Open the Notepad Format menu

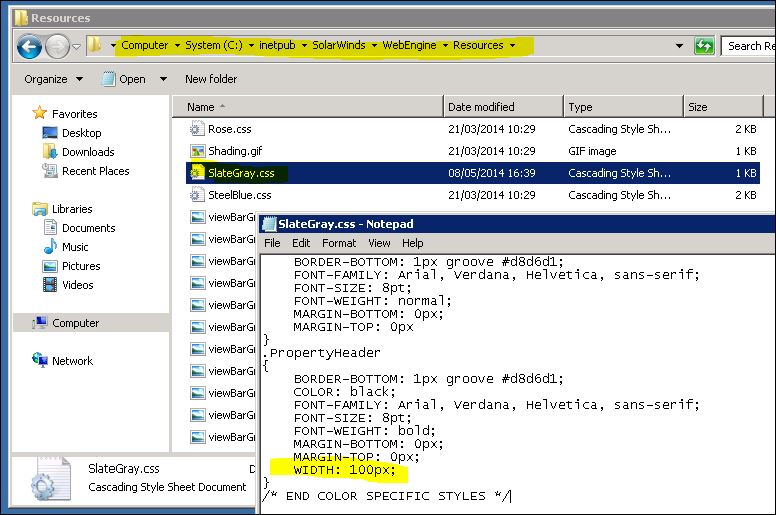coord(339,243)
